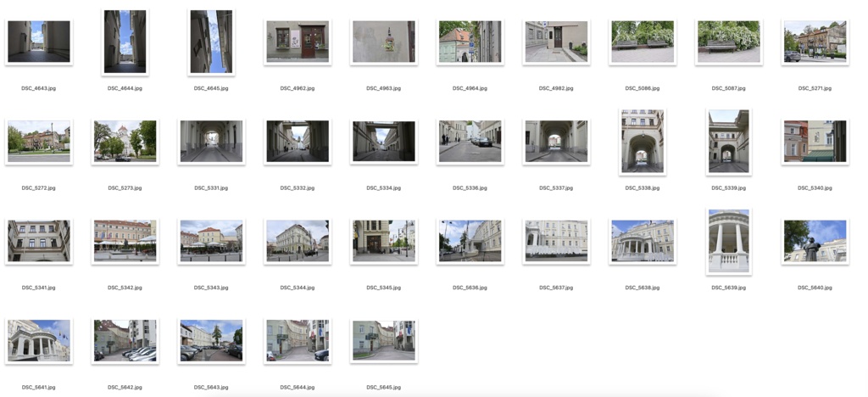Viewport: 868px width, 397px height.
Task: Click the file name DSC_5639.jpg
Action: pos(728,288)
